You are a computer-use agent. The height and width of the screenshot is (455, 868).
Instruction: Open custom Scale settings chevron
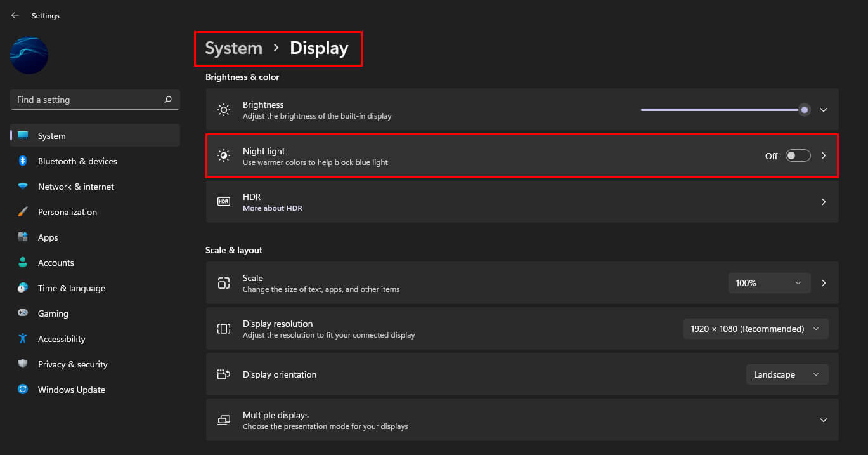pyautogui.click(x=824, y=283)
